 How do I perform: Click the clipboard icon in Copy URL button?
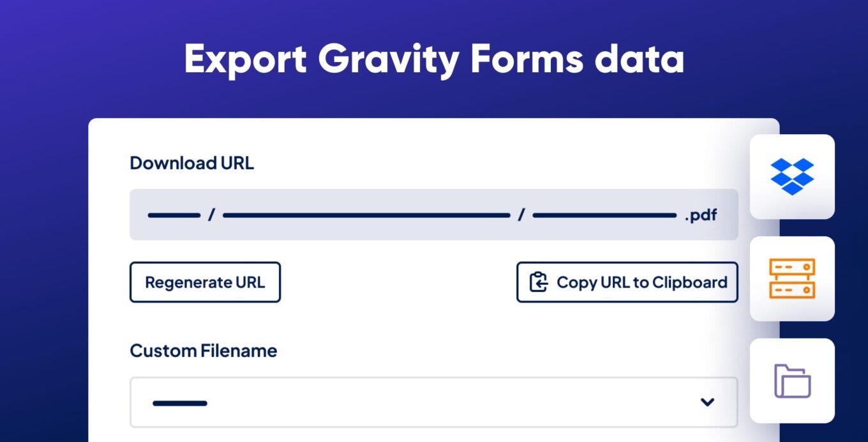pos(539,282)
